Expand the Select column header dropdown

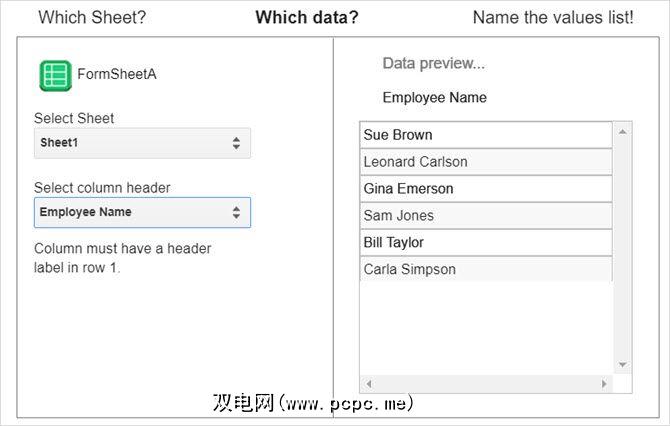click(x=142, y=212)
